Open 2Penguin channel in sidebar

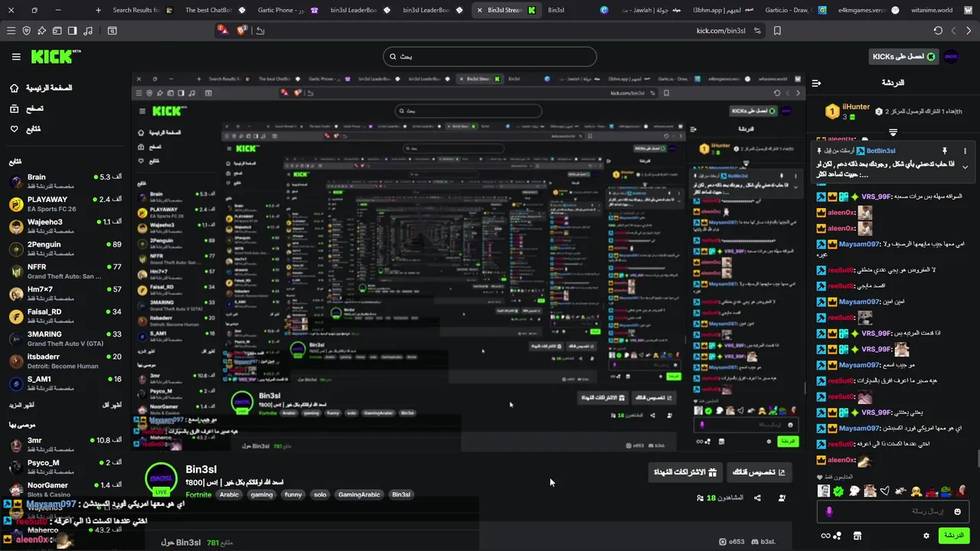pyautogui.click(x=65, y=249)
